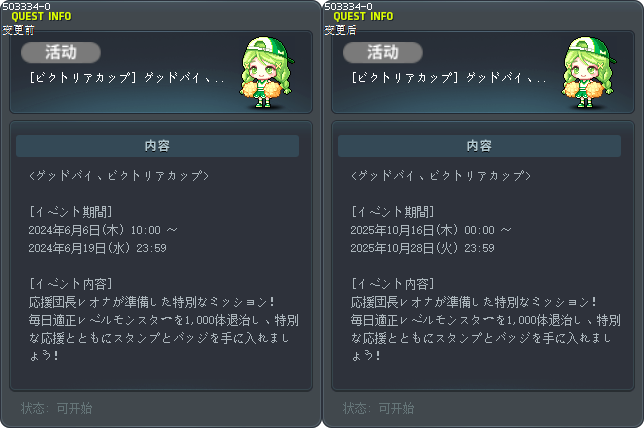The width and height of the screenshot is (644, 428).
Task: Click the green-haired cheerleader in right panel
Action: tap(589, 73)
